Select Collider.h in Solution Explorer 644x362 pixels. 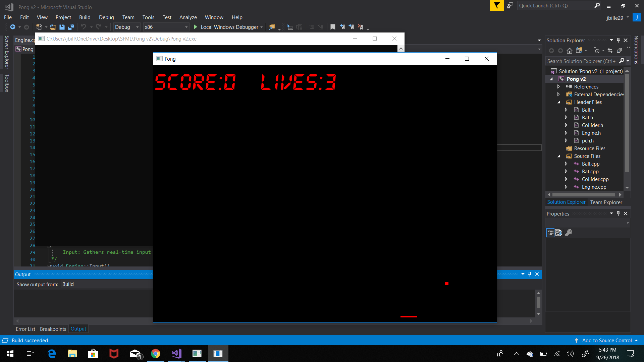point(592,125)
